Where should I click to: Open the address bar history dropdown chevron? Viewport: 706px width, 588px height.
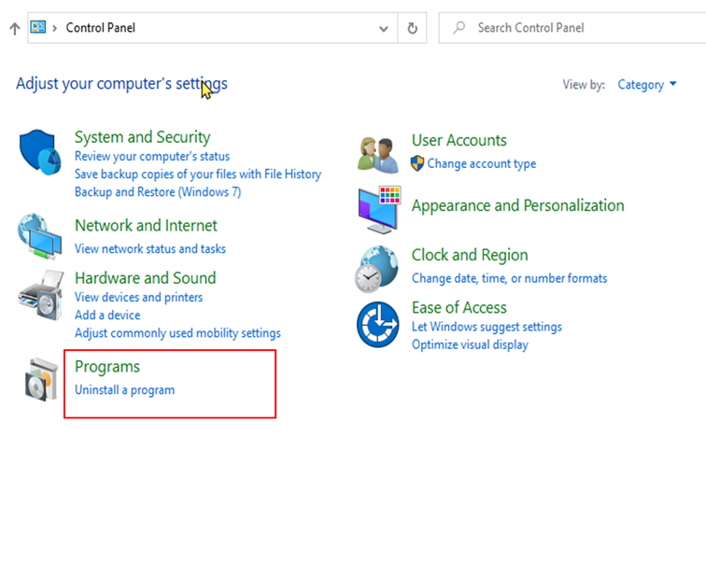(384, 29)
